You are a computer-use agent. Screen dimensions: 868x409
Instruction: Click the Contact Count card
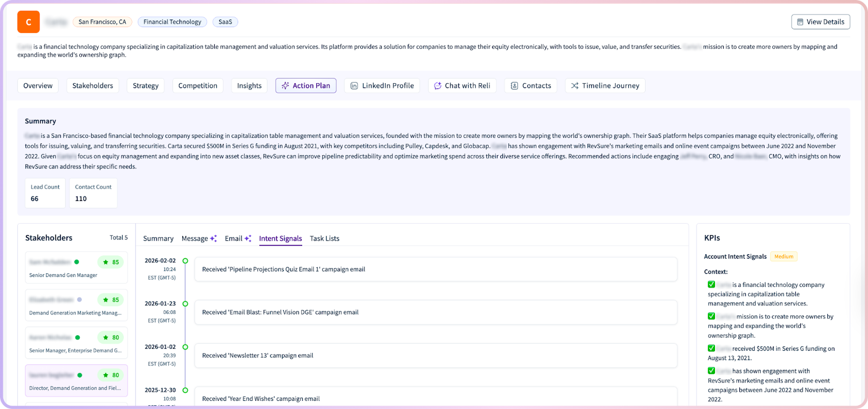93,193
